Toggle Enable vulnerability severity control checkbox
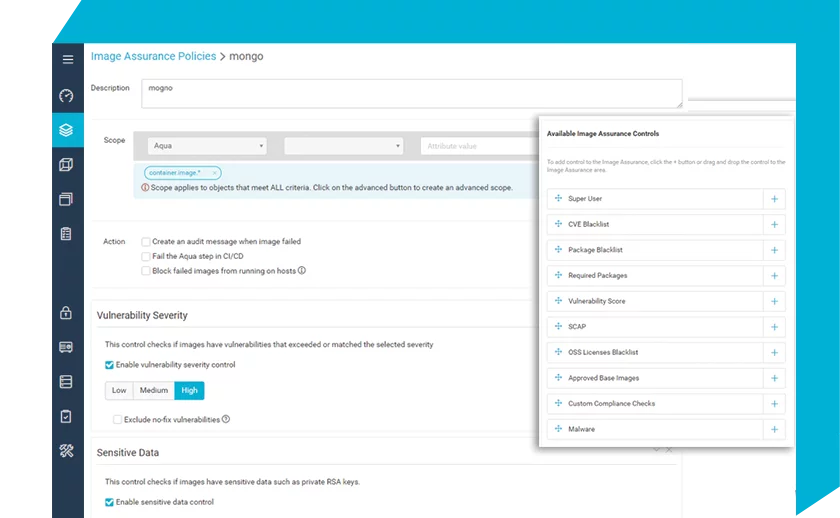 pos(109,365)
